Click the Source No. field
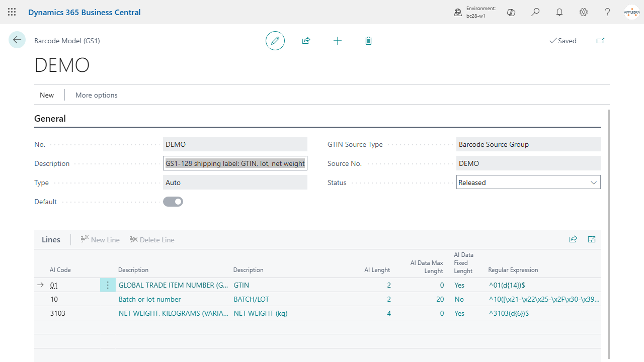 coord(528,163)
